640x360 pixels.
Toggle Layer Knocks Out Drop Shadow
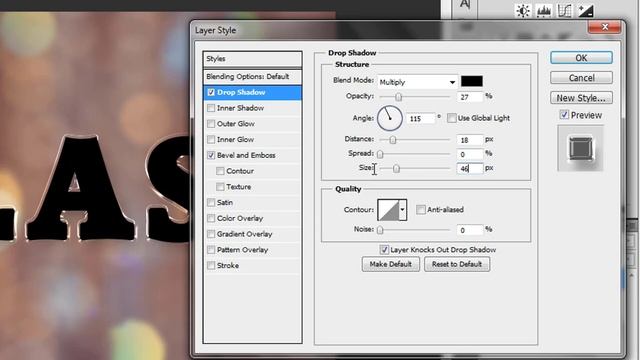384,249
